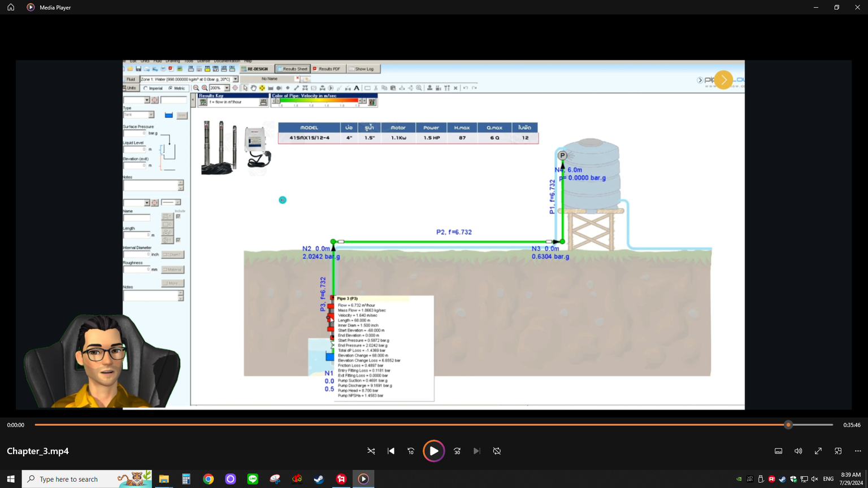This screenshot has height=488, width=868.
Task: Open the subtitles and captions menu
Action: tap(778, 451)
